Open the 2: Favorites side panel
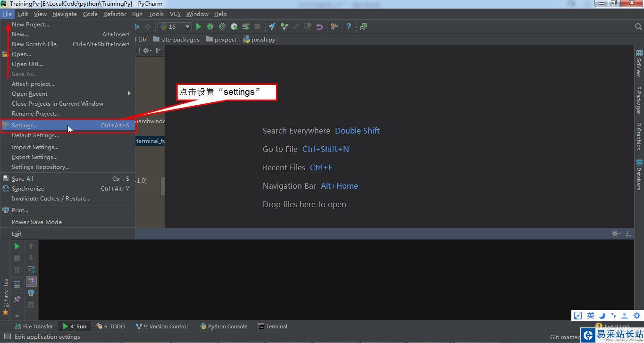Image resolution: width=644 pixels, height=343 pixels. (x=6, y=297)
